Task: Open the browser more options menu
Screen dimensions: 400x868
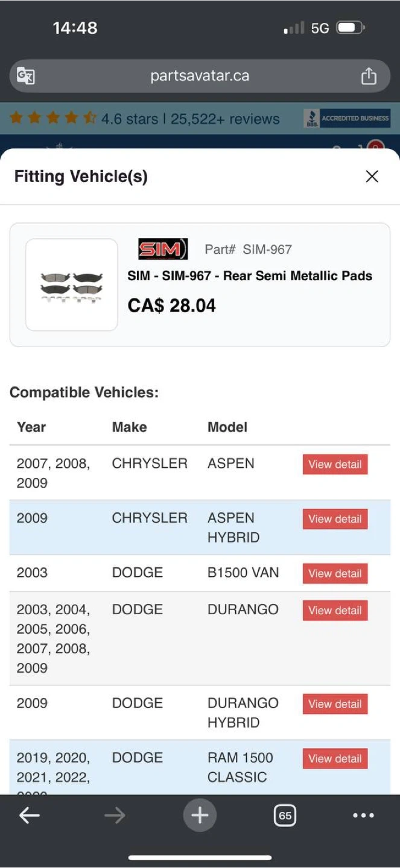Action: click(363, 816)
